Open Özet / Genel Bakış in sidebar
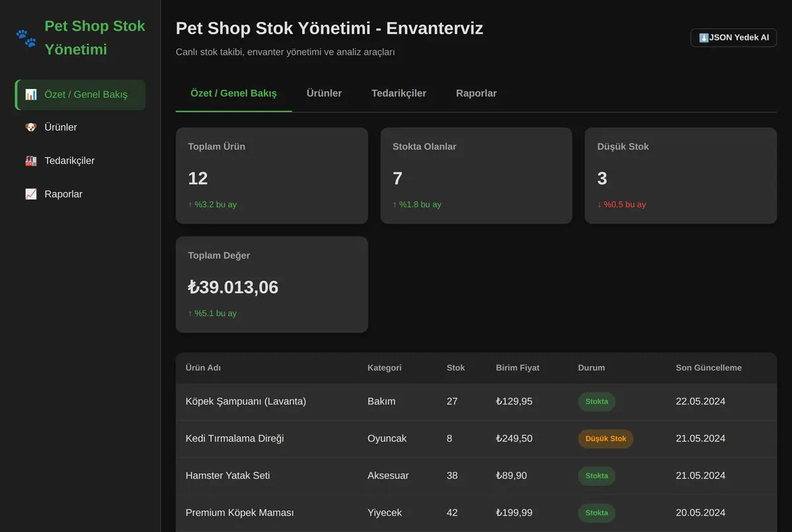This screenshot has width=792, height=532. [x=81, y=94]
